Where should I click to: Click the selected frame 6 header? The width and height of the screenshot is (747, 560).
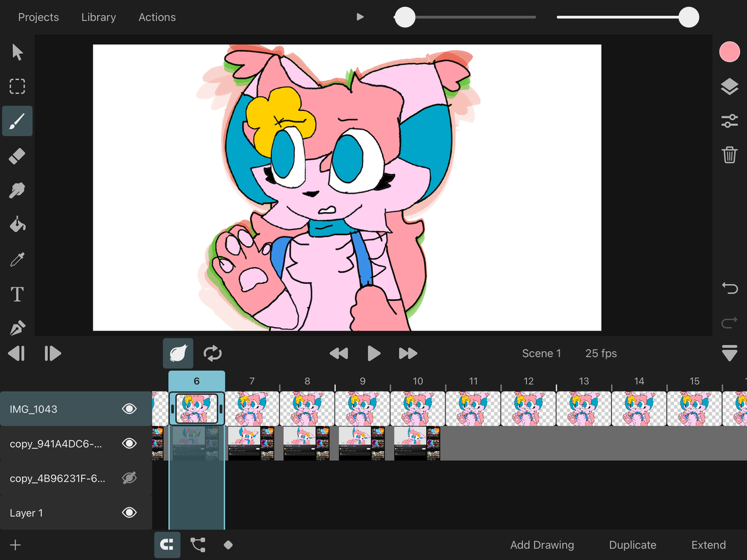(197, 381)
